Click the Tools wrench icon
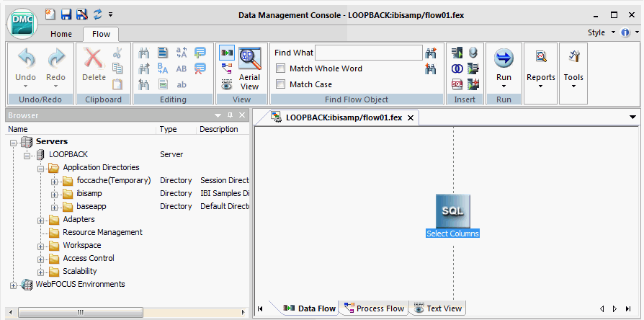This screenshot has height=320, width=644. coord(574,56)
